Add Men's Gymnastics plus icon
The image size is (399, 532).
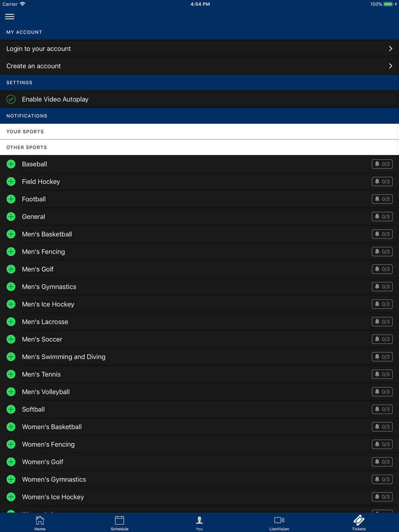[x=11, y=287]
